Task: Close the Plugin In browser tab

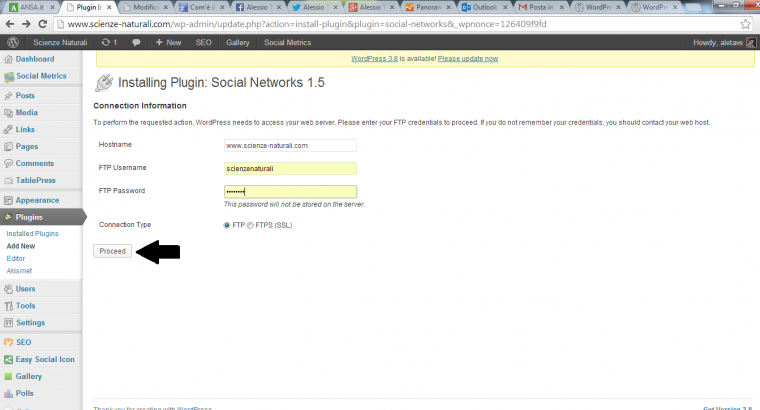Action: pyautogui.click(x=109, y=7)
